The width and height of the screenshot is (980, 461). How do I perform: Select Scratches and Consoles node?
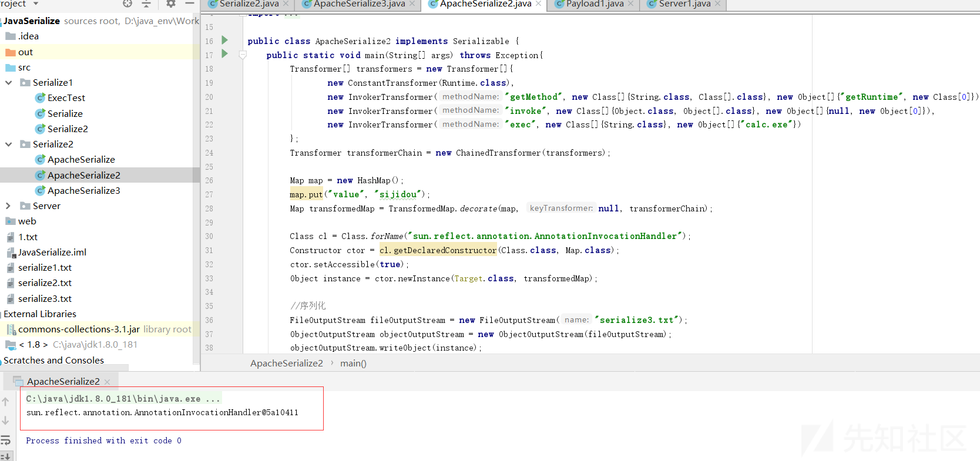(53, 361)
